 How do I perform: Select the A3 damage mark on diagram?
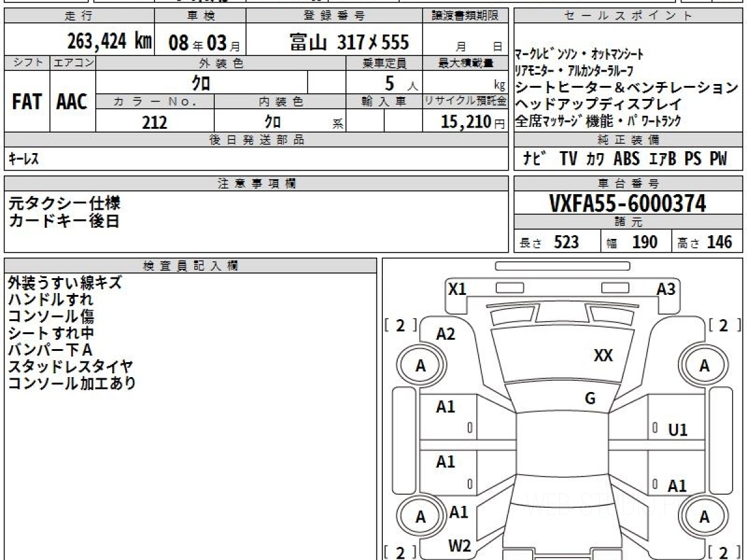[x=666, y=289]
